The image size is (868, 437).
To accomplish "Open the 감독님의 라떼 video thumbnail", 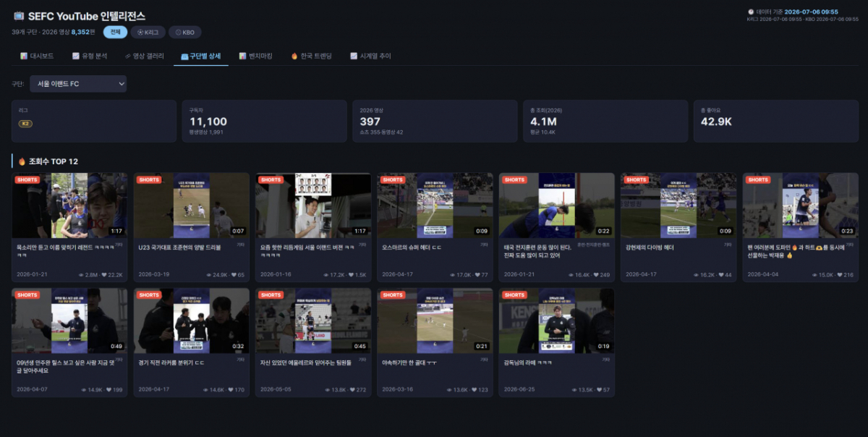I will (557, 321).
